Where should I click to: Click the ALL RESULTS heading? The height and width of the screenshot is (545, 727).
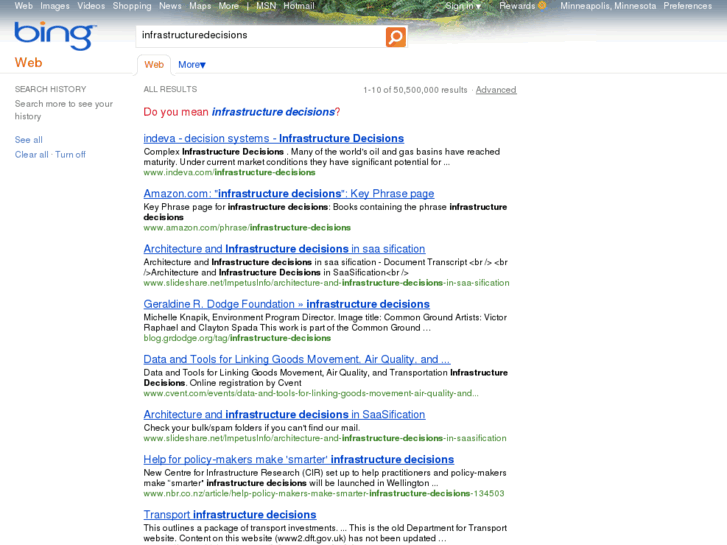click(x=170, y=89)
